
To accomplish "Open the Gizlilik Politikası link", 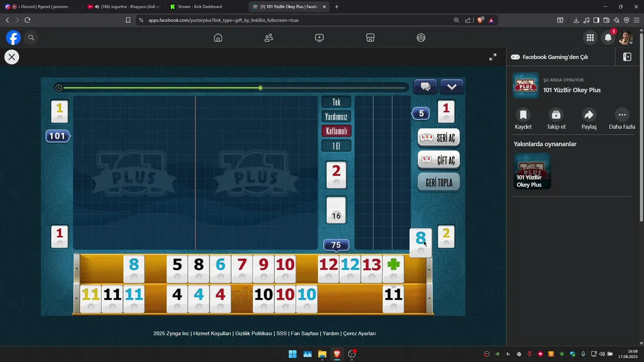I will (x=254, y=333).
